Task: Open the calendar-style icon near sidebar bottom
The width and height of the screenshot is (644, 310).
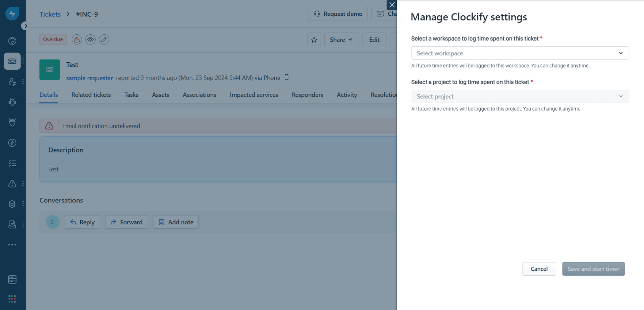Action: (x=12, y=280)
